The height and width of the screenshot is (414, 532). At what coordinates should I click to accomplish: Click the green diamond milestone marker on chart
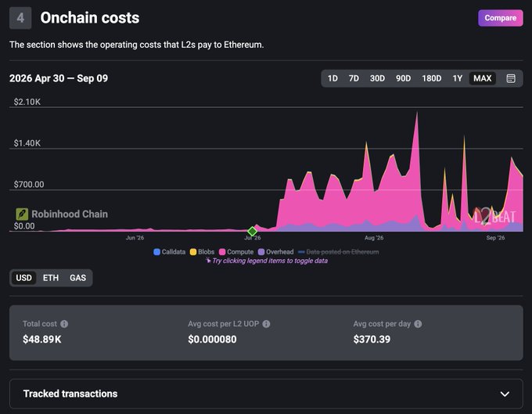point(252,231)
